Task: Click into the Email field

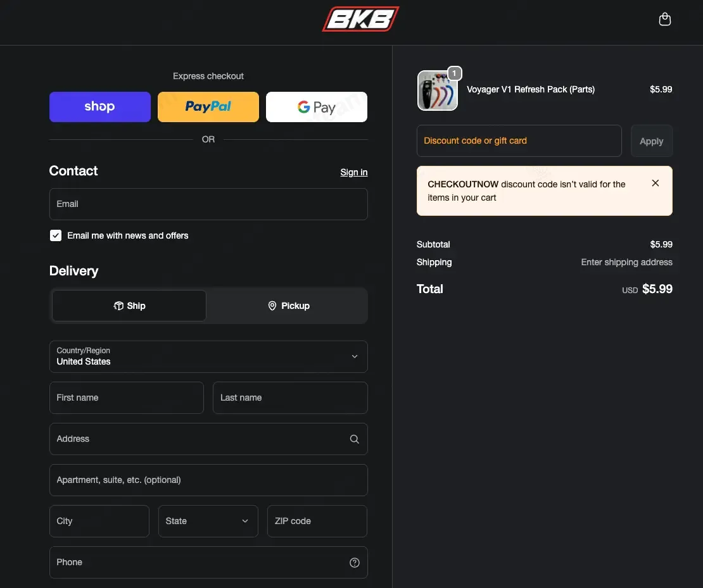Action: point(208,204)
